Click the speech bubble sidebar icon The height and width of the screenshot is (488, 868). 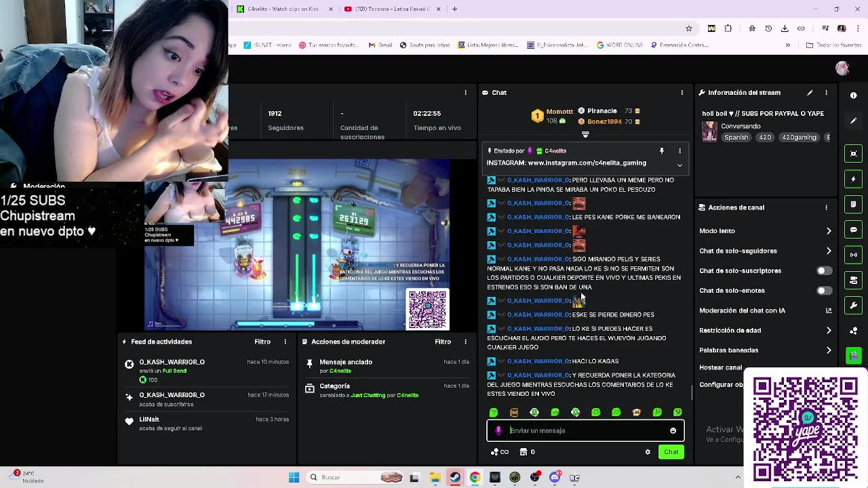(x=854, y=230)
